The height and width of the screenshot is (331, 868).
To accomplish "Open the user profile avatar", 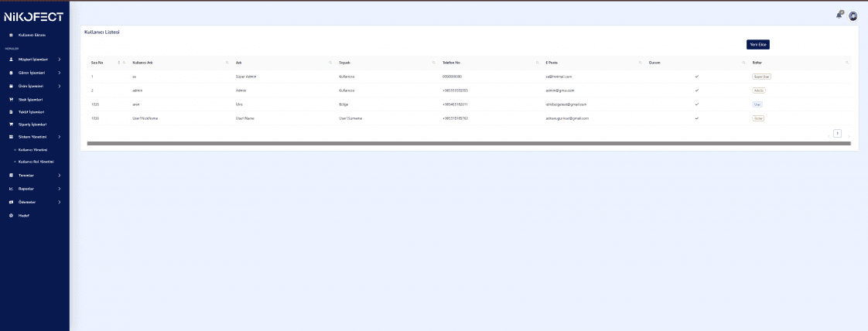I will coord(853,16).
